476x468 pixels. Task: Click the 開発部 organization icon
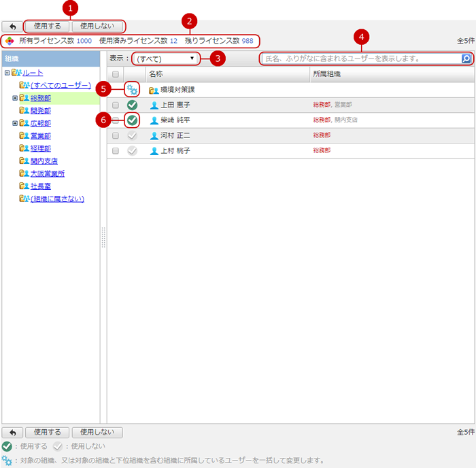coord(24,110)
